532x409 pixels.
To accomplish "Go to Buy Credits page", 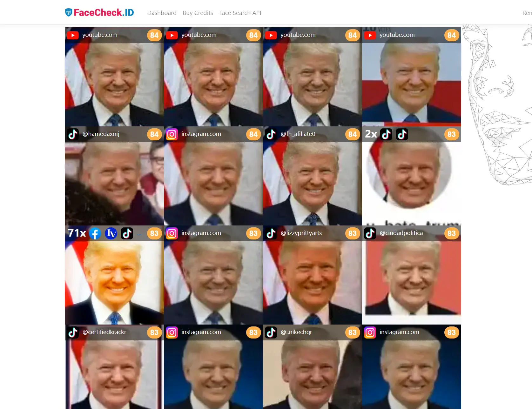I will pos(198,13).
